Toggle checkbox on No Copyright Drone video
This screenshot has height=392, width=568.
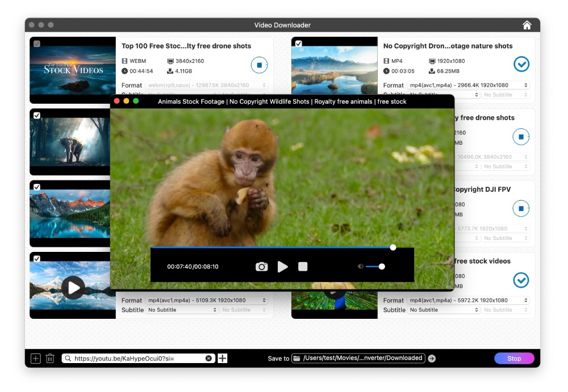pyautogui.click(x=299, y=44)
